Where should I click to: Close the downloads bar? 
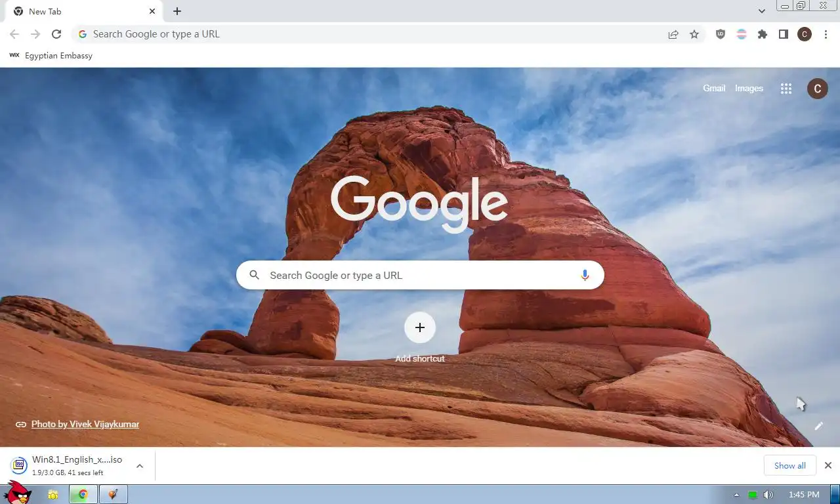click(828, 465)
